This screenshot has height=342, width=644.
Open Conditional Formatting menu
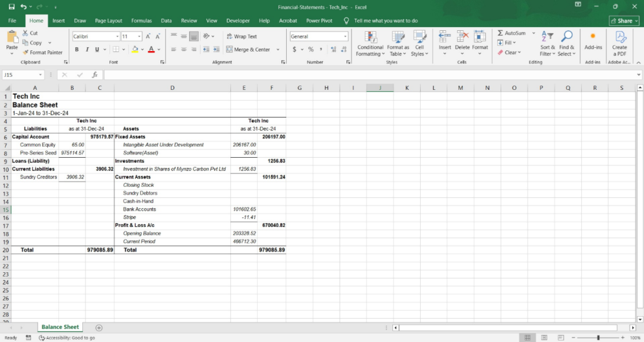click(370, 43)
